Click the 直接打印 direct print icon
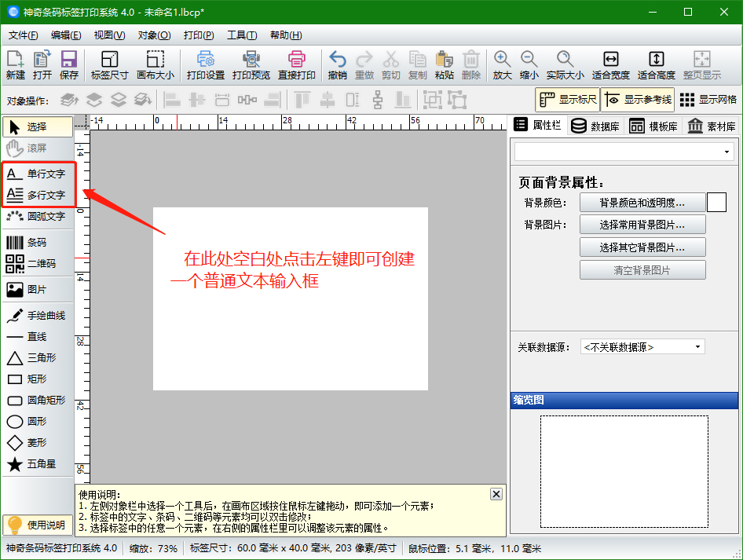This screenshot has width=743, height=560. click(296, 65)
